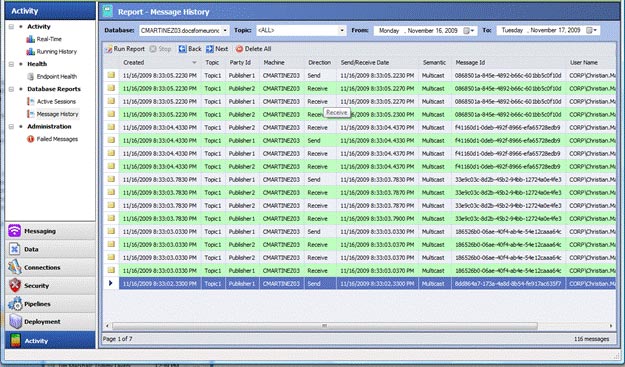Click the Pipelines gear icon
Viewport: 625px width, 367px height.
15,304
